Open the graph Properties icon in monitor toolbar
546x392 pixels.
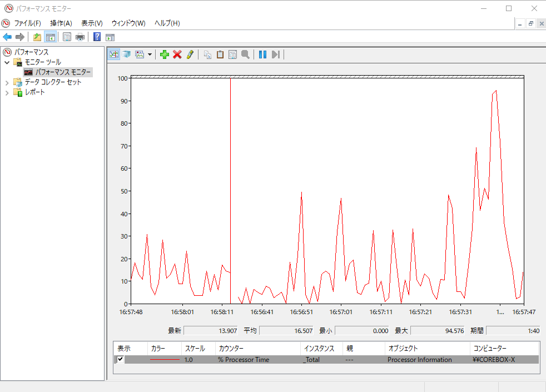tap(232, 54)
